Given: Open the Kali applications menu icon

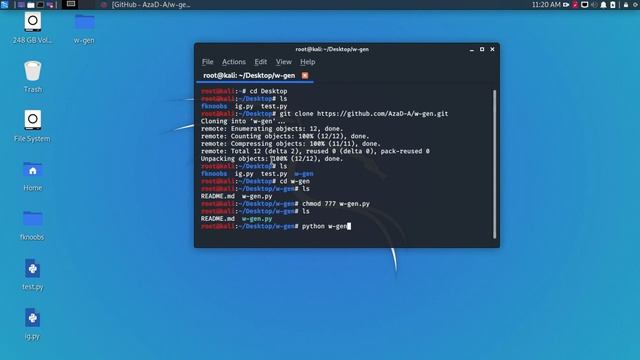Looking at the screenshot, I should (x=4, y=4).
